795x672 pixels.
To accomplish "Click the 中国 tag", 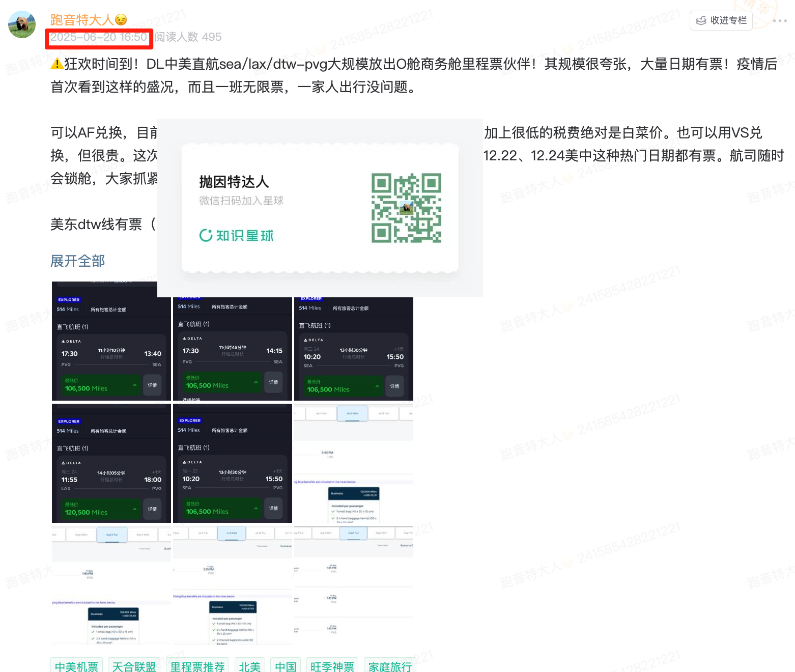I will [x=286, y=666].
